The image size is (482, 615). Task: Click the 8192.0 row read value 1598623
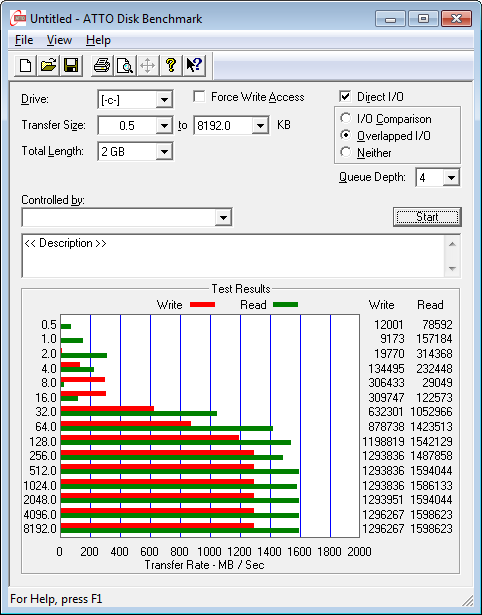click(x=431, y=529)
